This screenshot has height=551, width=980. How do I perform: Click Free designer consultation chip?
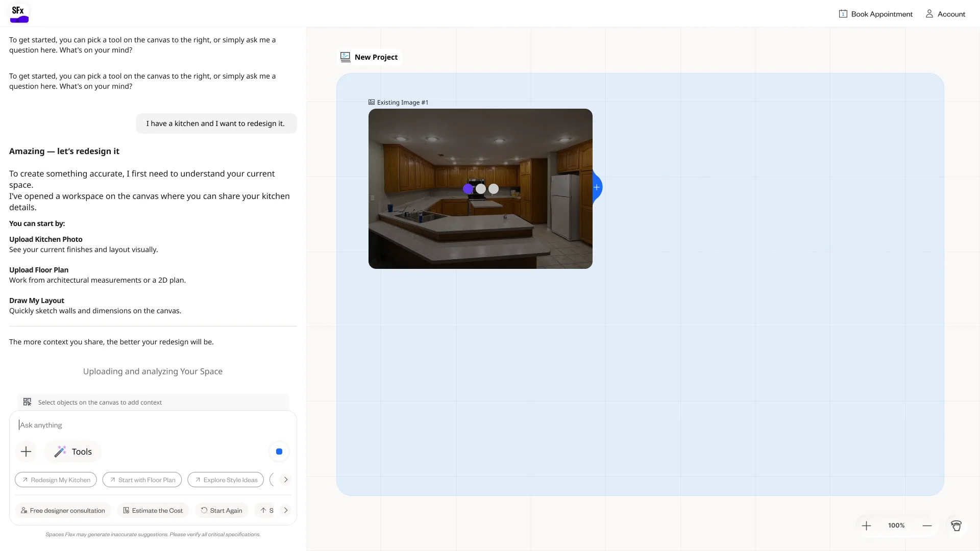[63, 511]
